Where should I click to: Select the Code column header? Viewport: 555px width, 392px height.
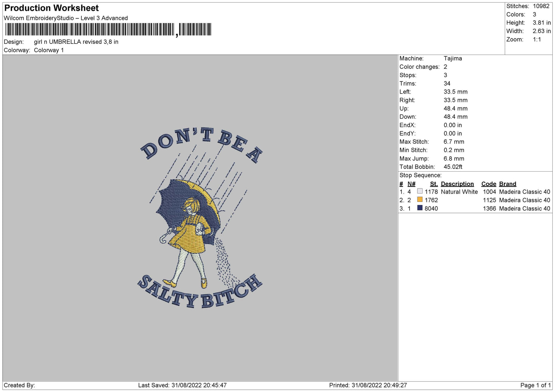click(x=489, y=184)
